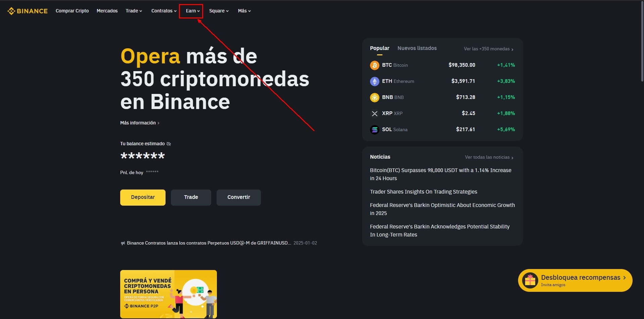644x319 pixels.
Task: Open Ver las +350 monedas link
Action: point(489,49)
